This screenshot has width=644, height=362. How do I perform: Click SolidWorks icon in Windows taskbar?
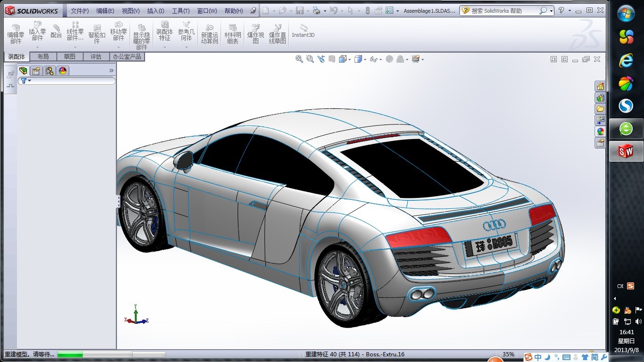tap(626, 151)
